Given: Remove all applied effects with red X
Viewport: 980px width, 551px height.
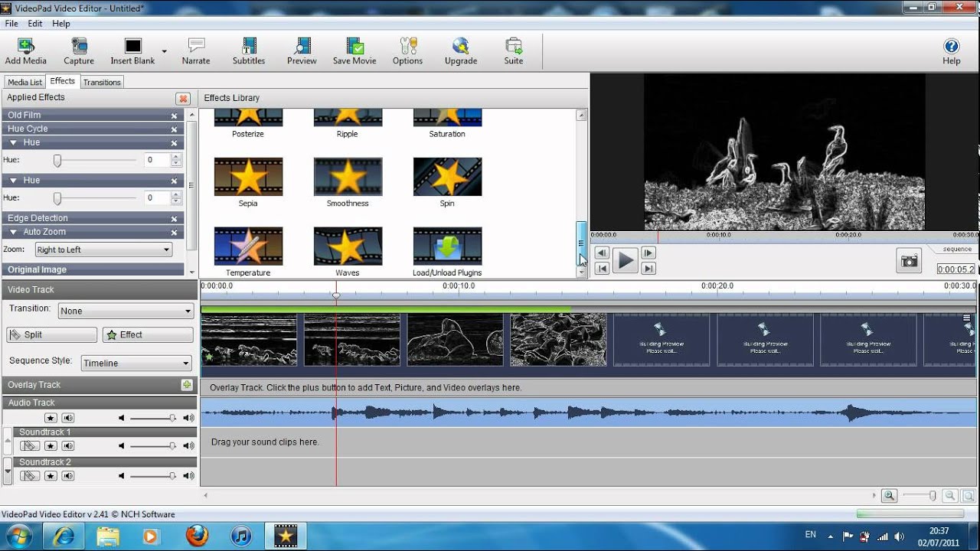Looking at the screenshot, I should (x=183, y=99).
